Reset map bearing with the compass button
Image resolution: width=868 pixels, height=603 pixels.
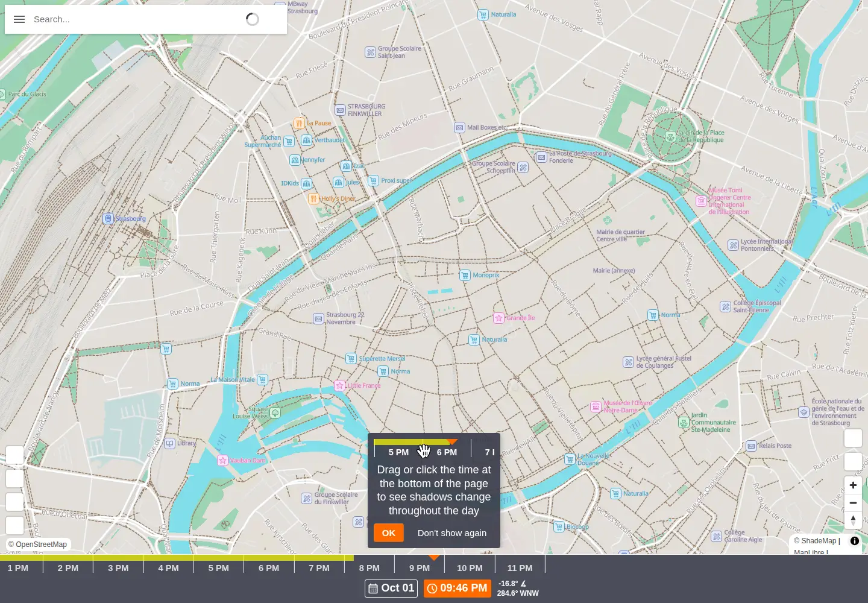(853, 520)
